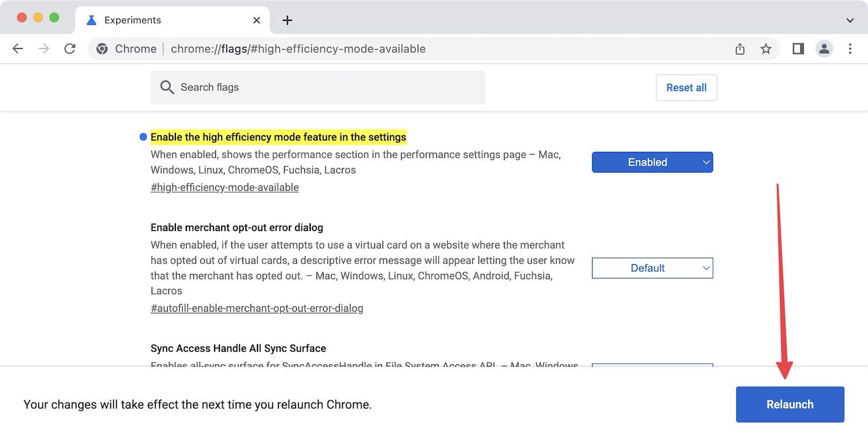Open Chrome's three-dot menu

pos(850,49)
